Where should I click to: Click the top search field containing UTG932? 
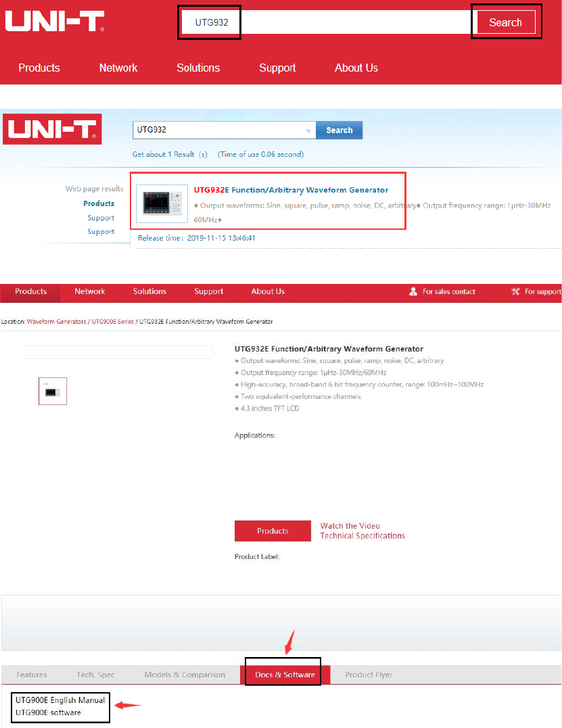tap(326, 22)
